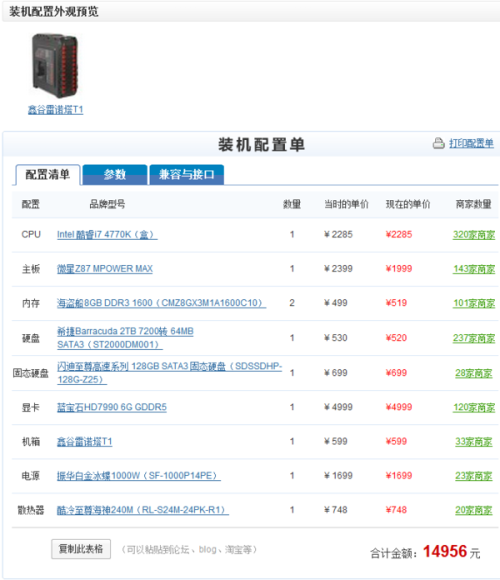The image size is (500, 580).
Task: Click the 散热器 row label
Action: [x=31, y=510]
